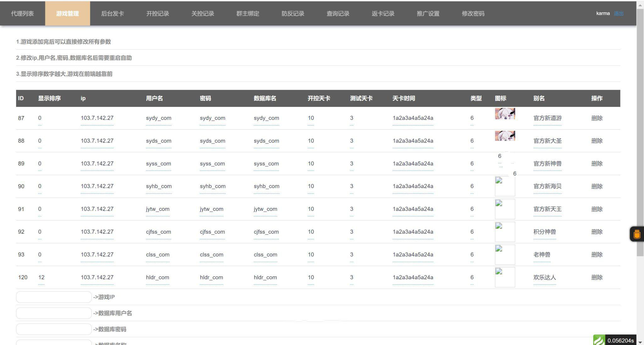The height and width of the screenshot is (345, 644).
Task: Click the scrollbar down arrow
Action: point(640,342)
